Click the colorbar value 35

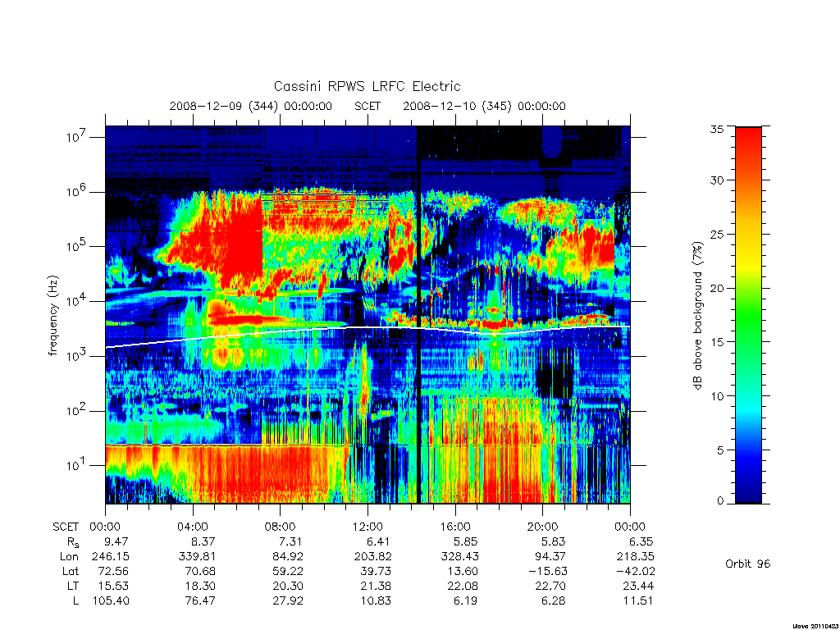tap(717, 129)
